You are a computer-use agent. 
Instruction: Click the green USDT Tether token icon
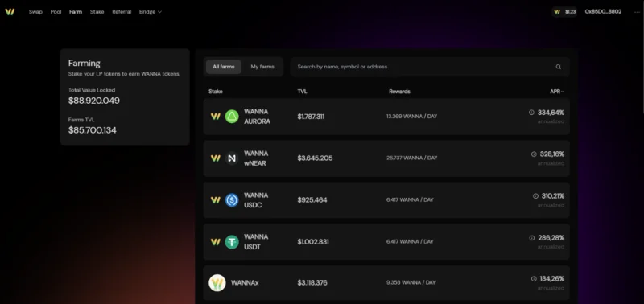232,242
